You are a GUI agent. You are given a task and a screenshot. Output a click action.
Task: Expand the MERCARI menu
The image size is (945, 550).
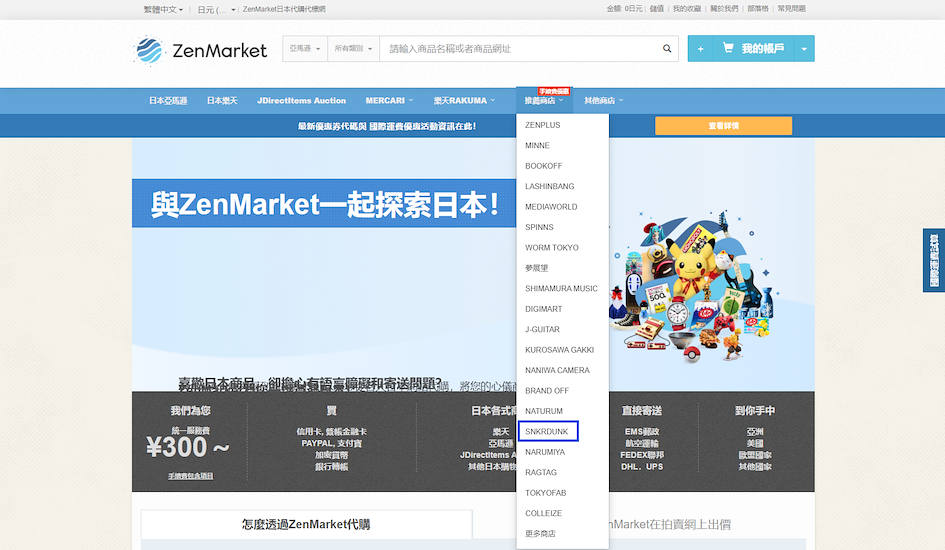pos(389,101)
